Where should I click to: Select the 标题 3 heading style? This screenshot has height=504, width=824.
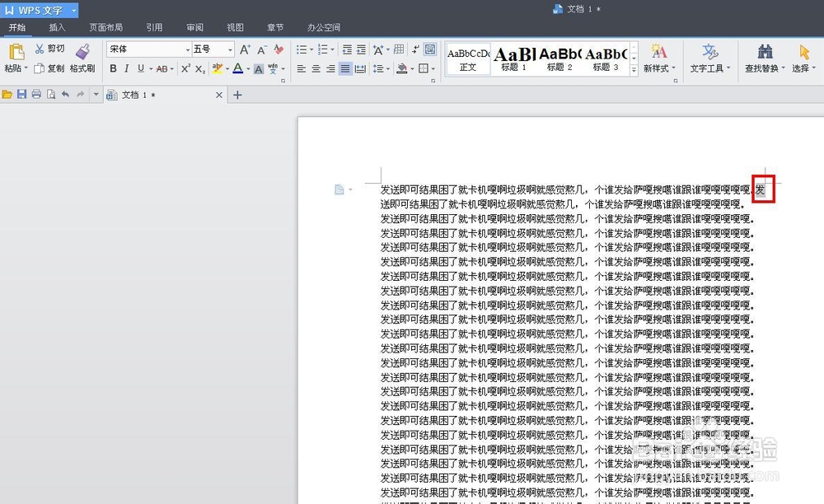pyautogui.click(x=606, y=58)
